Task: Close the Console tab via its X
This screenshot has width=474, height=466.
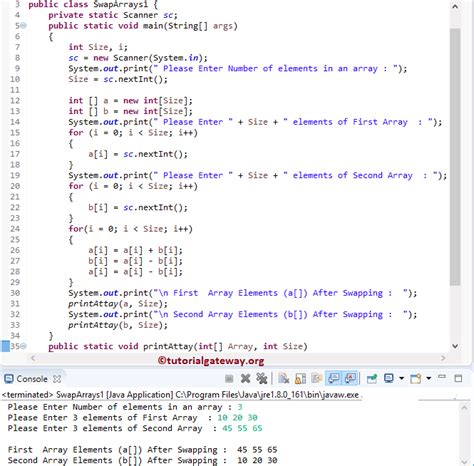Action: [x=57, y=379]
